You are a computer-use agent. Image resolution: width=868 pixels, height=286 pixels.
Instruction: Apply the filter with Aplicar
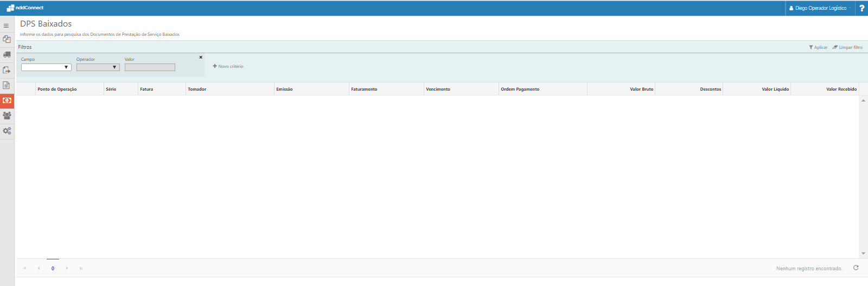(818, 47)
